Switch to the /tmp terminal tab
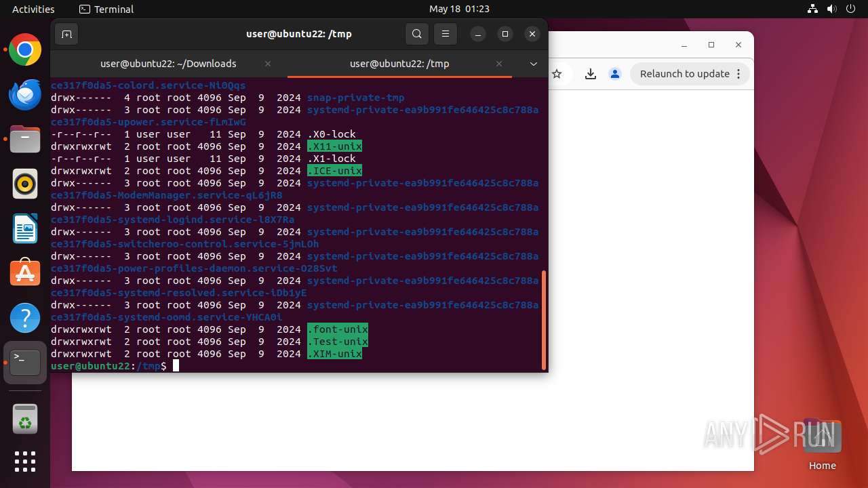Screen dimensions: 868x488 tap(399, 64)
